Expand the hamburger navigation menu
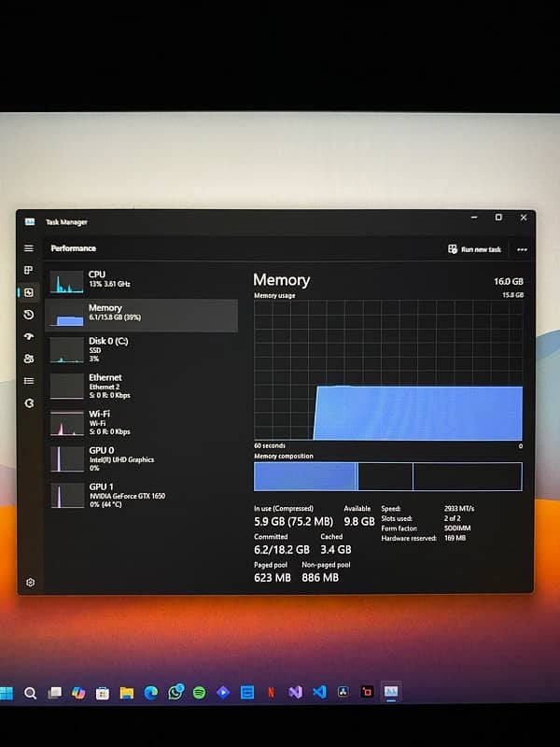The image size is (560, 747). [29, 248]
